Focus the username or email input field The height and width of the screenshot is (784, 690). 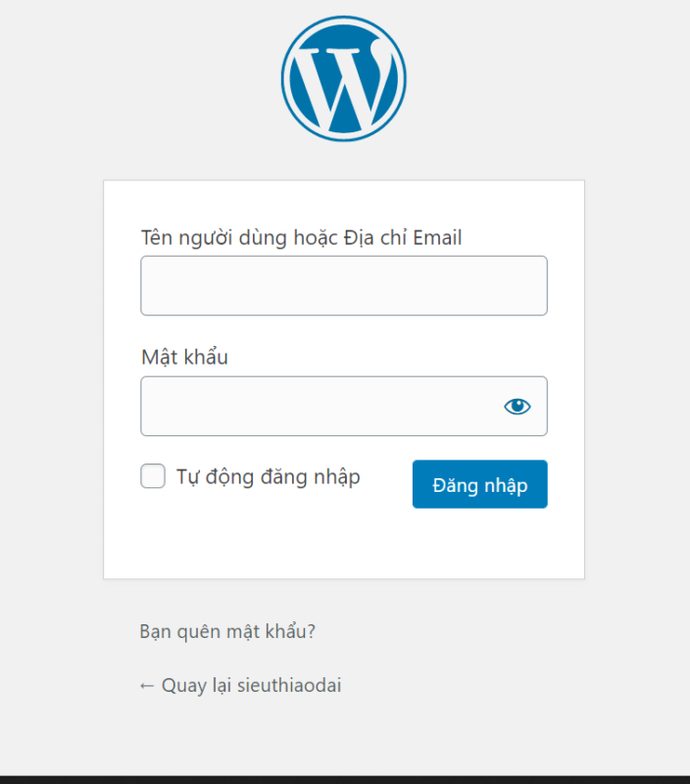(x=343, y=286)
